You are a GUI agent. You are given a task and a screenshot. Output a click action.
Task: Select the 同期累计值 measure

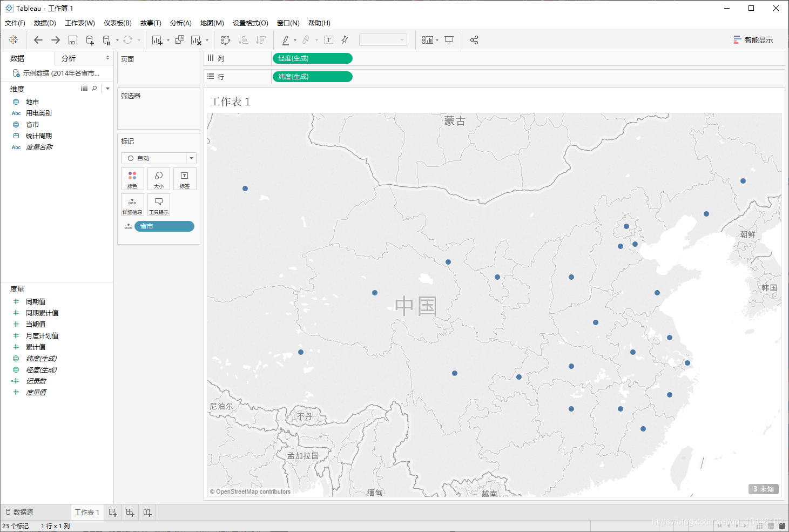[x=42, y=313]
